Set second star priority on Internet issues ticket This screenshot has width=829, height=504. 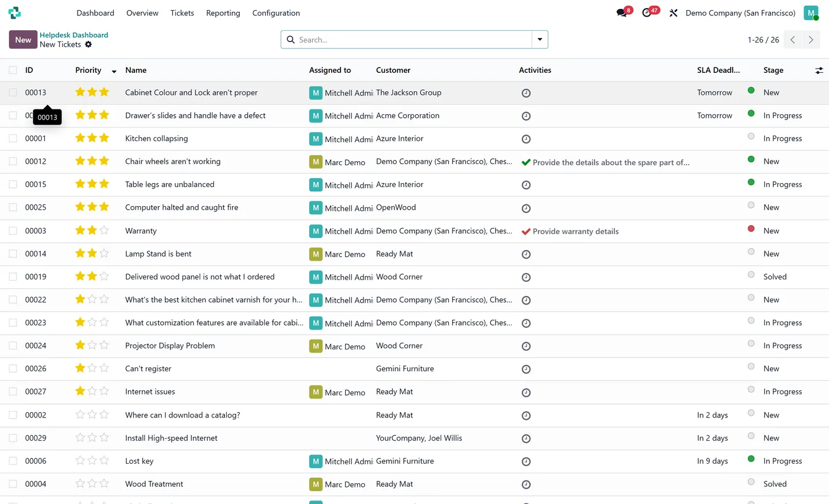(92, 391)
